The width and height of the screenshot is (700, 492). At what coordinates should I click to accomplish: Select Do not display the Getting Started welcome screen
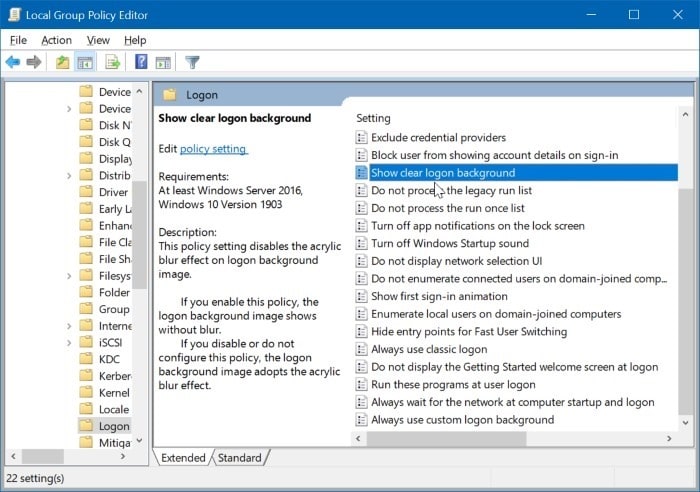[514, 367]
